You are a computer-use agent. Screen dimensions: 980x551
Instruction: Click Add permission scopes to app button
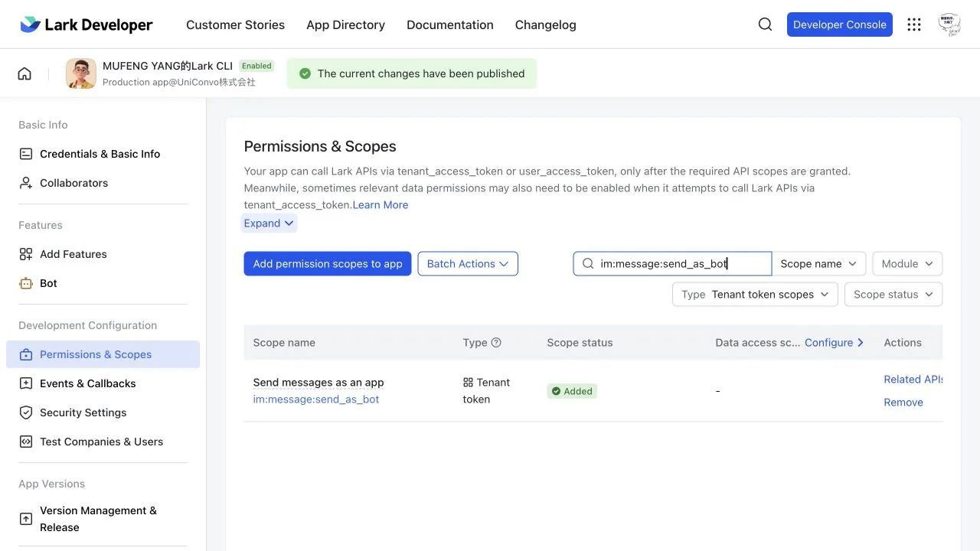[328, 264]
